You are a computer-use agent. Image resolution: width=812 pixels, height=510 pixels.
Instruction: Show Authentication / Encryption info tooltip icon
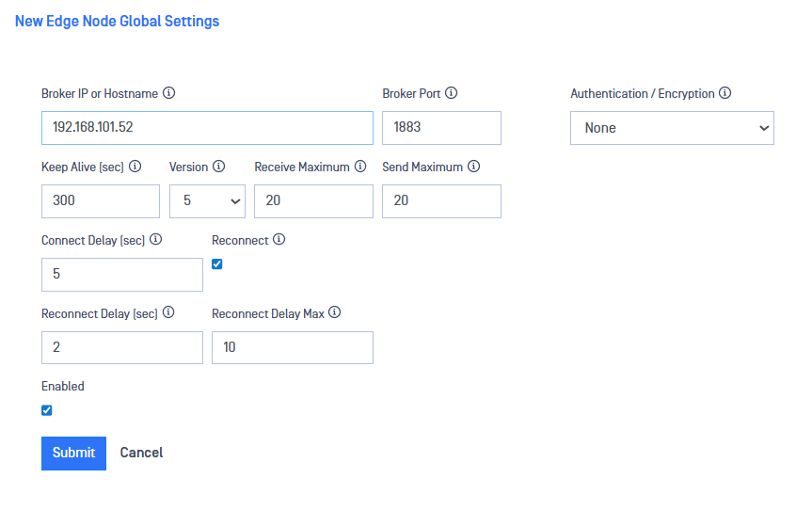coord(725,93)
